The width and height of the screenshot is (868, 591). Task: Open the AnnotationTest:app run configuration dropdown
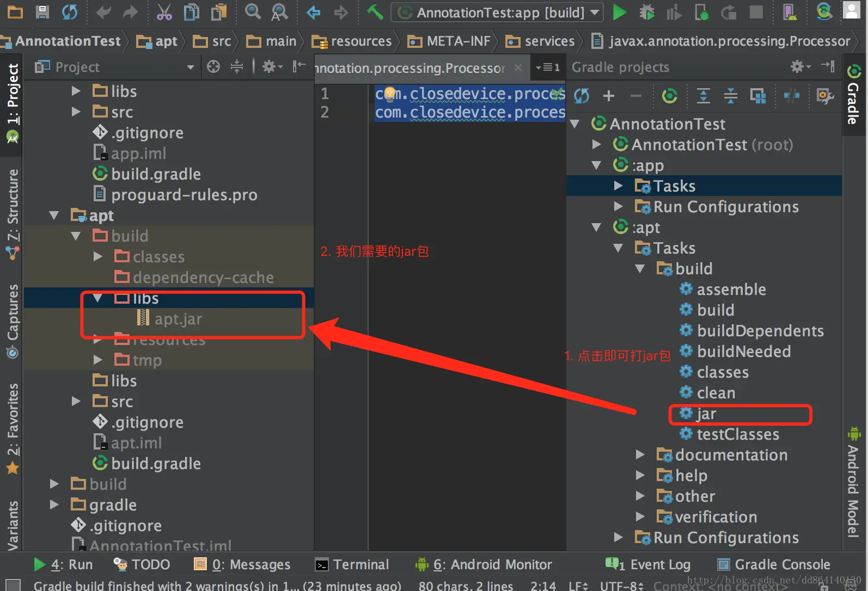pos(497,12)
